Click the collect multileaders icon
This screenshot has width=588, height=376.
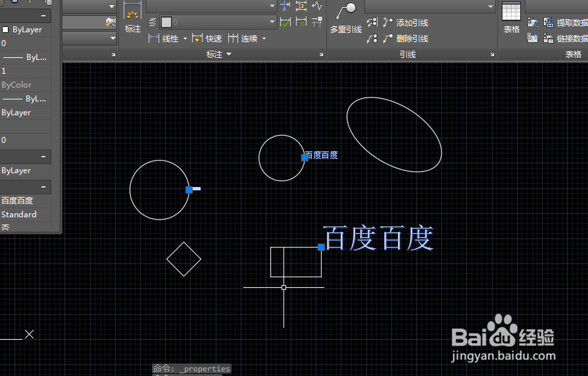click(372, 38)
